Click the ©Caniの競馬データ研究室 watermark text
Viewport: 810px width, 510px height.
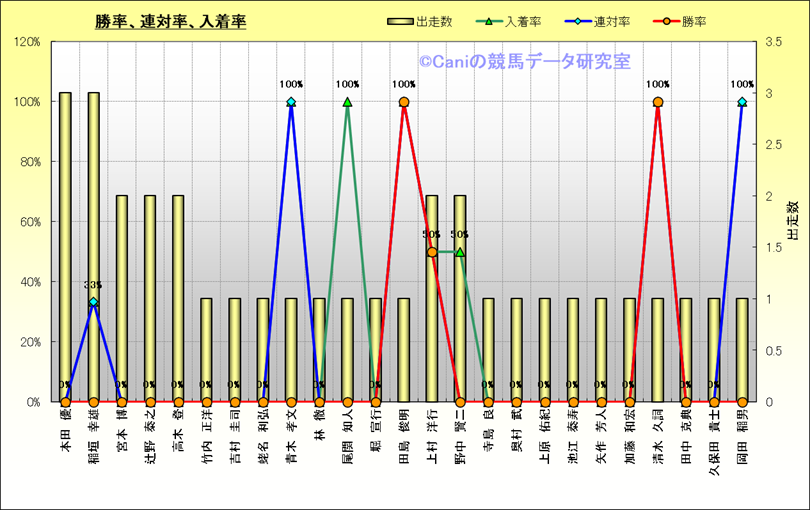524,62
